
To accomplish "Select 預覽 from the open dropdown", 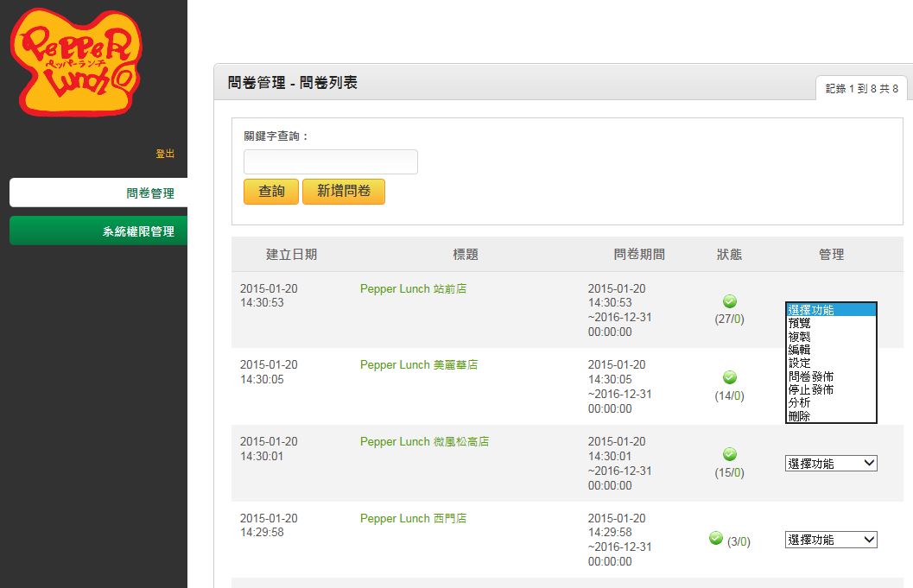I will [x=831, y=323].
